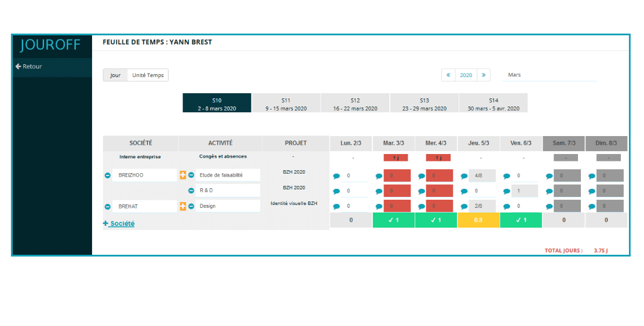Add activity to BREHAT with orange plus
The height and width of the screenshot is (326, 644).
click(x=183, y=206)
